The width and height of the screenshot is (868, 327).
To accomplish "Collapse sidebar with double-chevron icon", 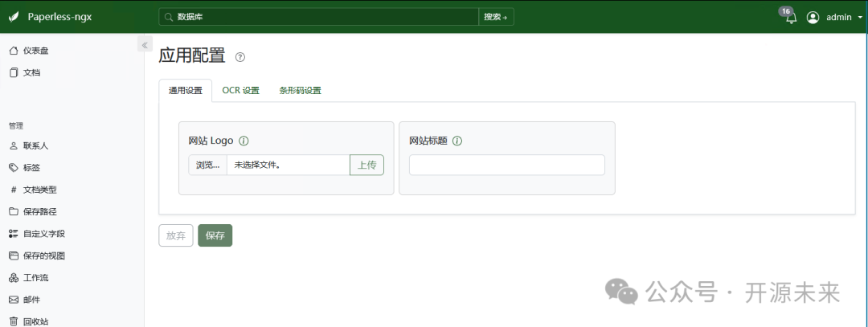I will pyautogui.click(x=145, y=45).
